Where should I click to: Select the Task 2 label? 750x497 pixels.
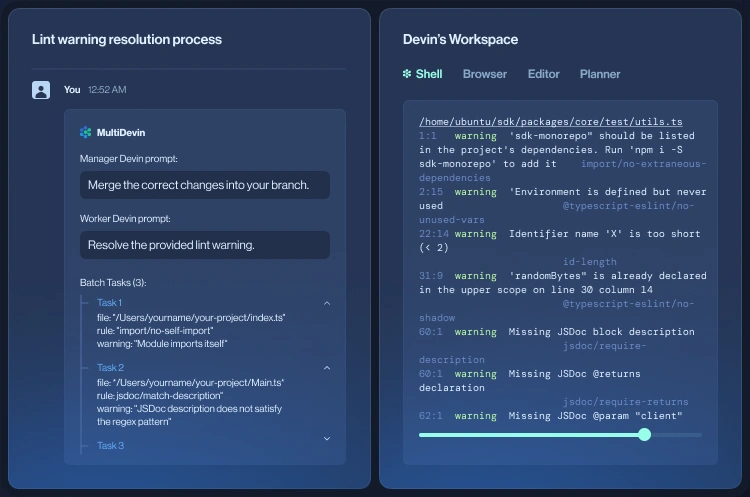point(110,368)
